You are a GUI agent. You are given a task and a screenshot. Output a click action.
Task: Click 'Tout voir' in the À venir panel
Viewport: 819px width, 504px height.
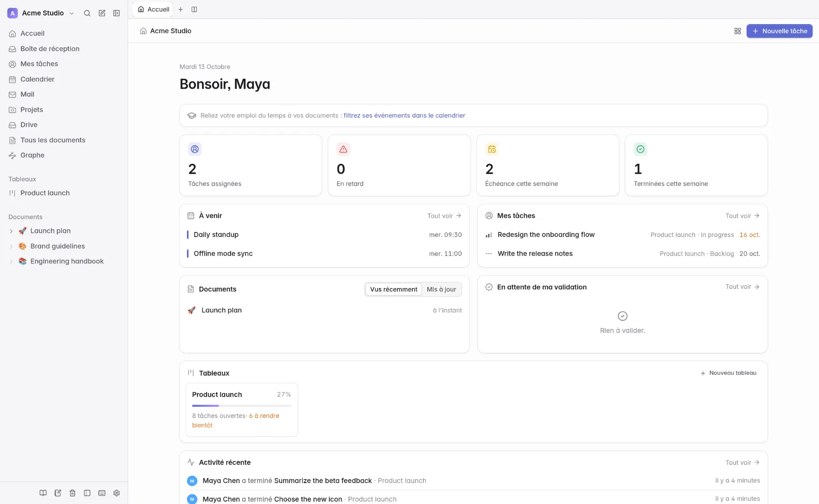click(444, 216)
